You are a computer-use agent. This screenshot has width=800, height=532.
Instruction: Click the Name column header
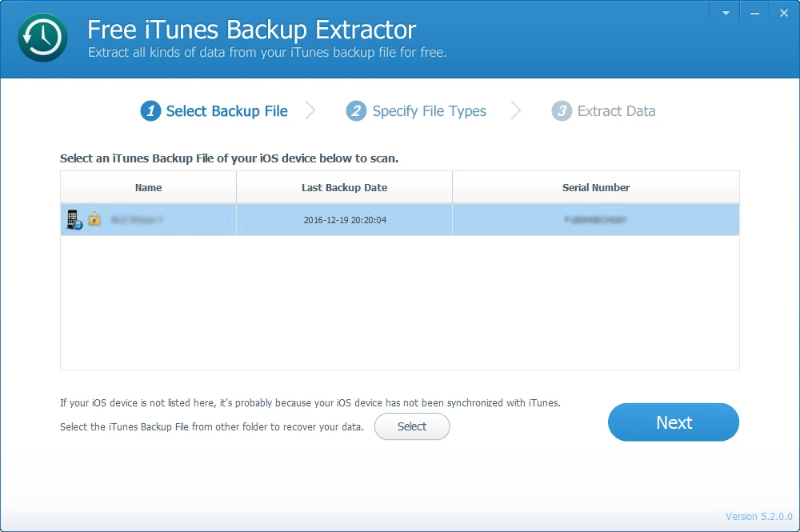coord(148,187)
